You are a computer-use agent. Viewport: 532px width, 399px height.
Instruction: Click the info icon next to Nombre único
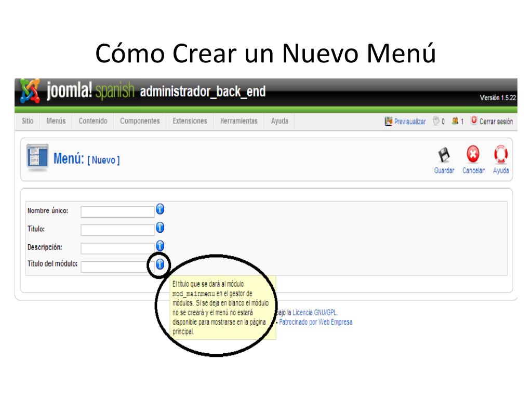click(160, 209)
